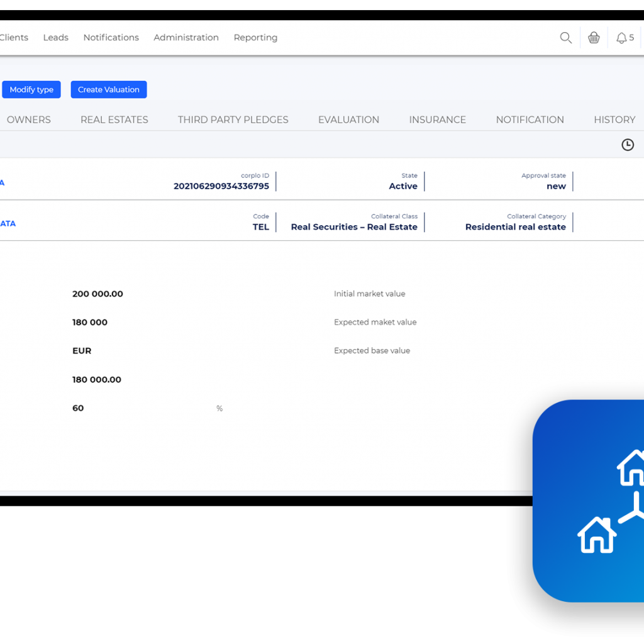This screenshot has width=644, height=644.
Task: View the HISTORY tab
Action: 614,119
